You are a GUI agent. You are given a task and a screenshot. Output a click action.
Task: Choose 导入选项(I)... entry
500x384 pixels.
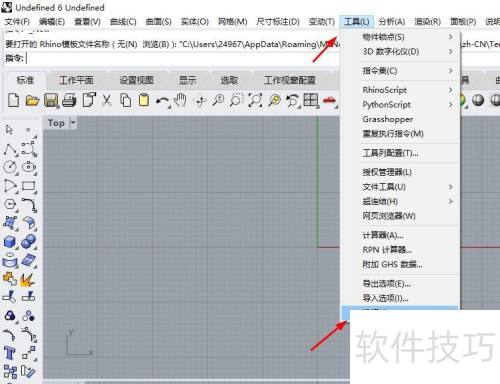tap(400, 298)
